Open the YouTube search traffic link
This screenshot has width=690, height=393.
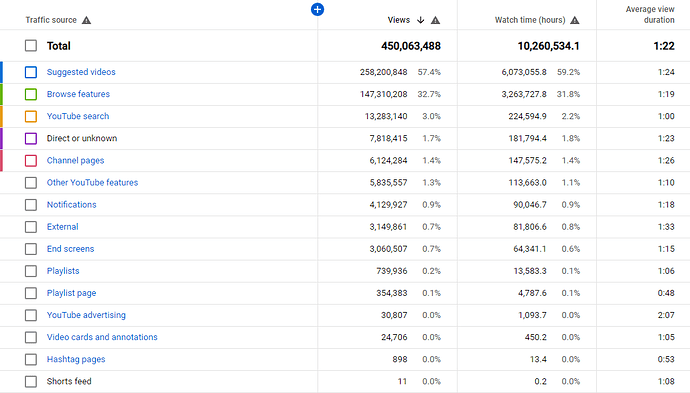point(78,116)
